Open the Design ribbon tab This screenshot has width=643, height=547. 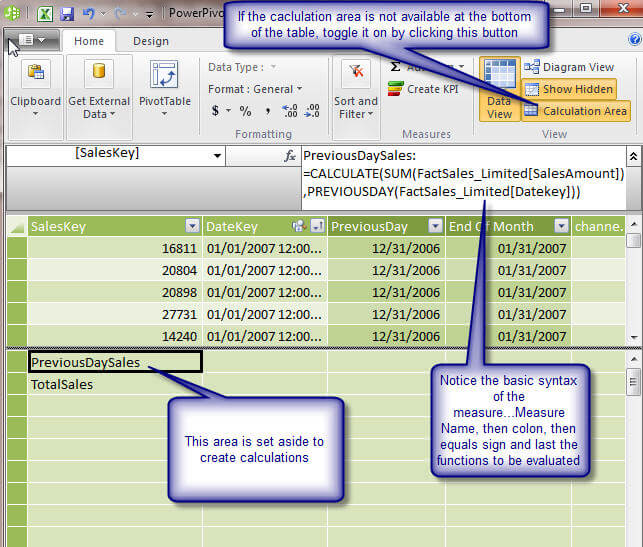click(151, 41)
